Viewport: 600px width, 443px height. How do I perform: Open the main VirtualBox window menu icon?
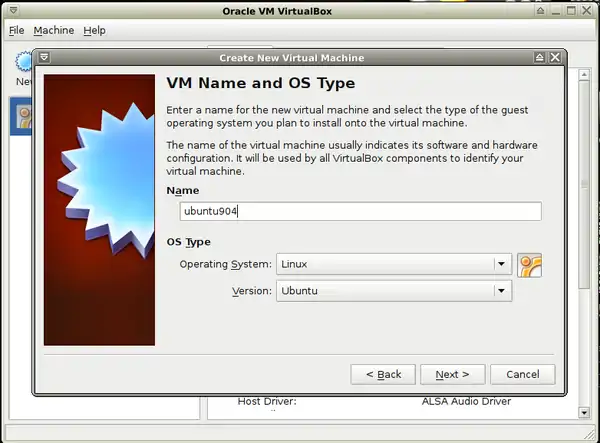[x=9, y=9]
